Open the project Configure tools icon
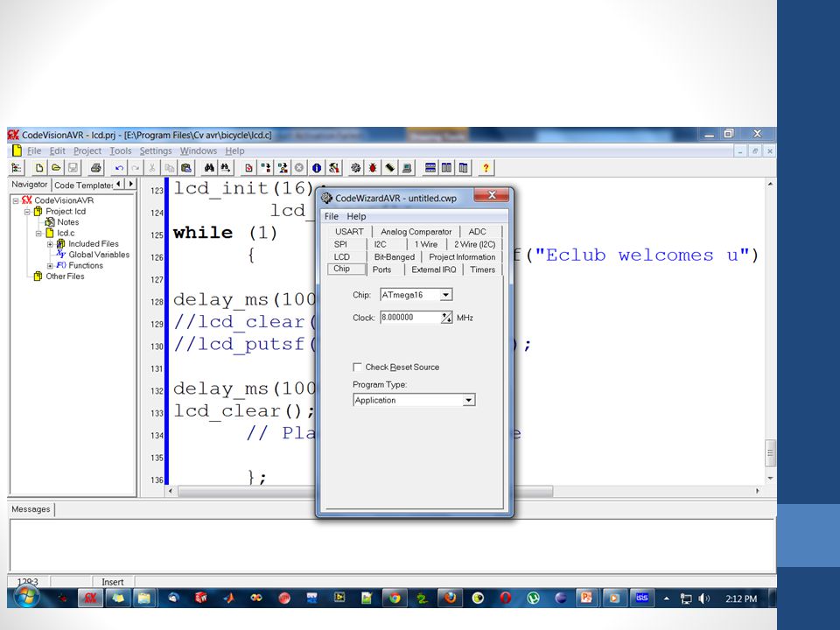Image resolution: width=840 pixels, height=630 pixels. (333, 168)
